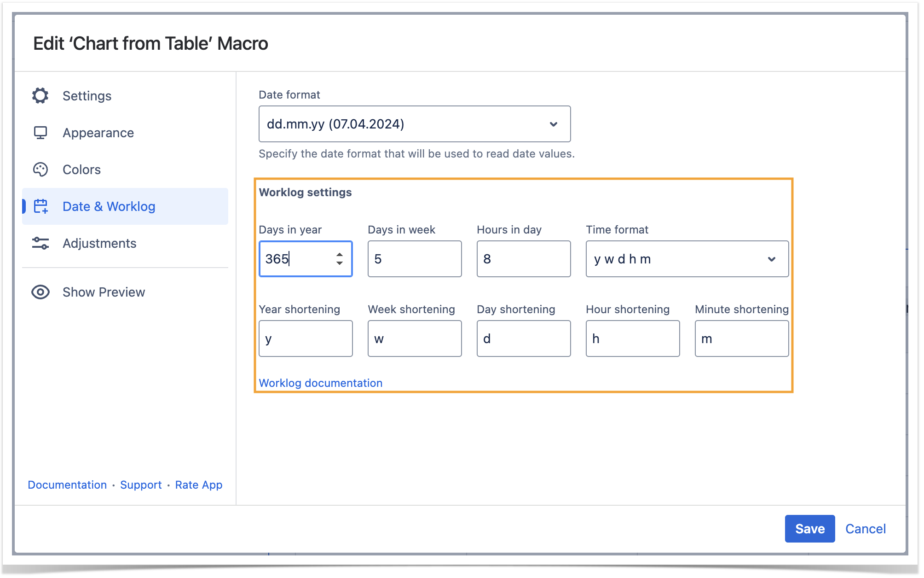Click the Date & Worklog calendar icon
The width and height of the screenshot is (924, 578).
tap(41, 206)
